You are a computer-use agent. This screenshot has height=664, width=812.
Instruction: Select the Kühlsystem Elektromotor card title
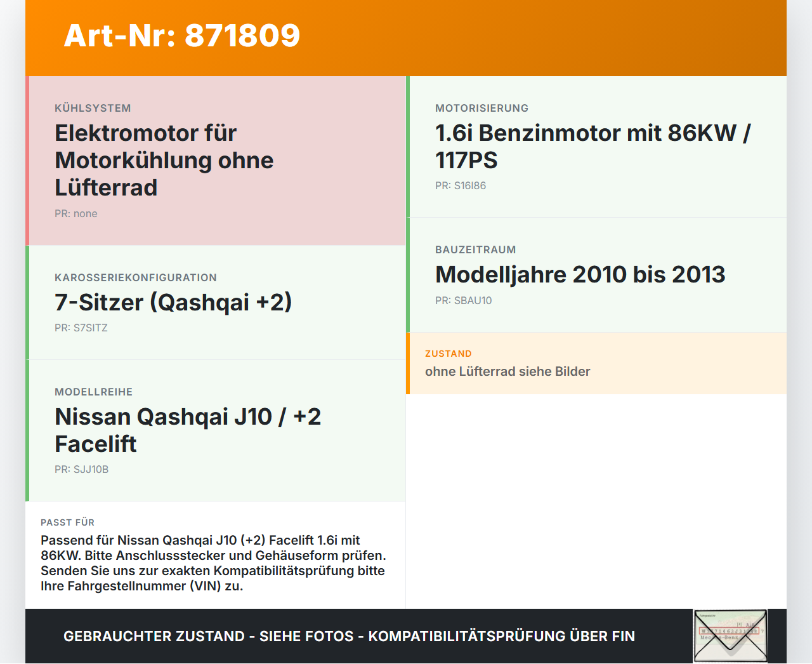click(x=164, y=161)
